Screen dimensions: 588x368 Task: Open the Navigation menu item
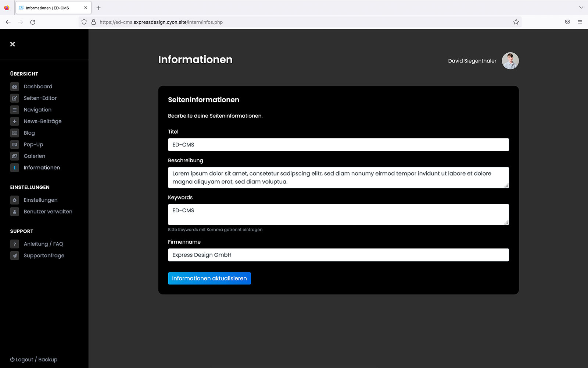pos(37,110)
